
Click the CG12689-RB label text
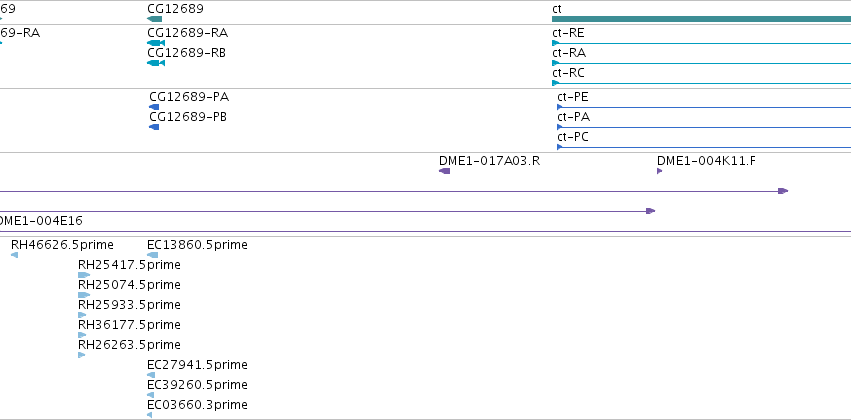tap(187, 53)
